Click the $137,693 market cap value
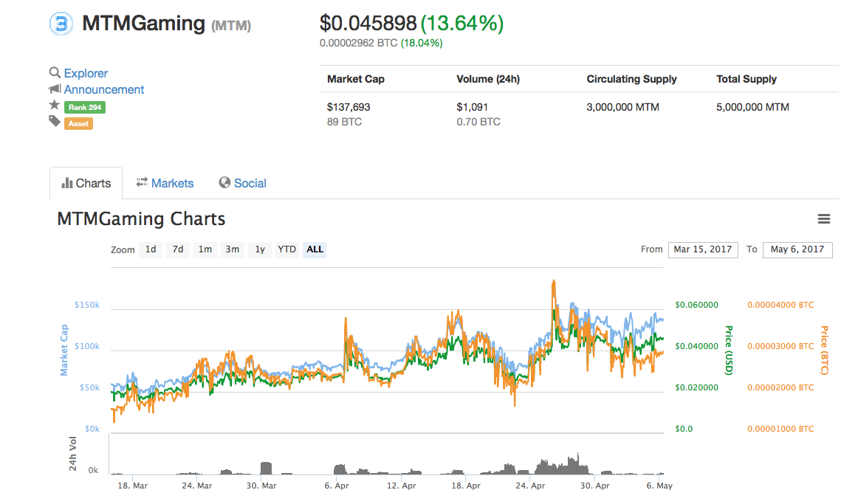 [349, 107]
